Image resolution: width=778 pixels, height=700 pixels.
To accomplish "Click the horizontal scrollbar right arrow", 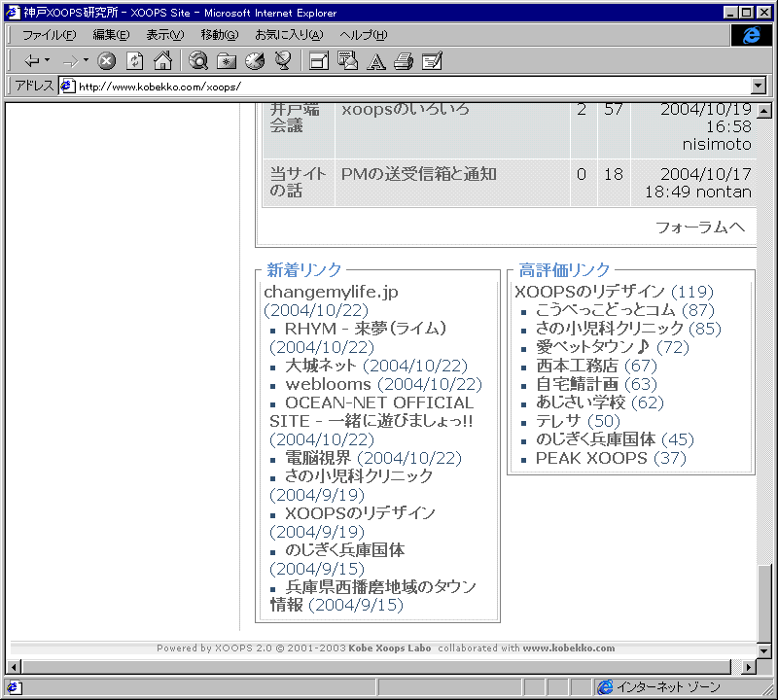I will [x=749, y=667].
